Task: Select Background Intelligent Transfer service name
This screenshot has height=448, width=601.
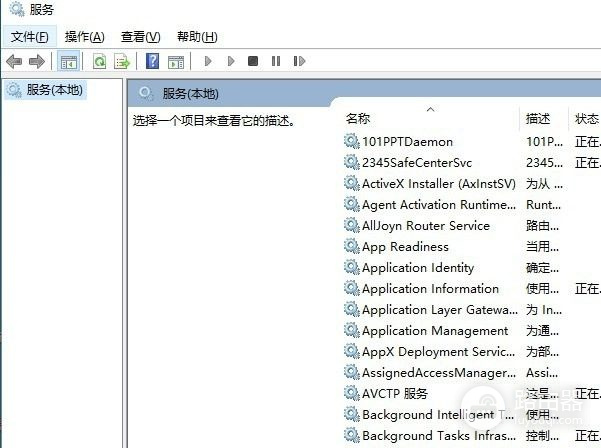Action: pyautogui.click(x=438, y=415)
